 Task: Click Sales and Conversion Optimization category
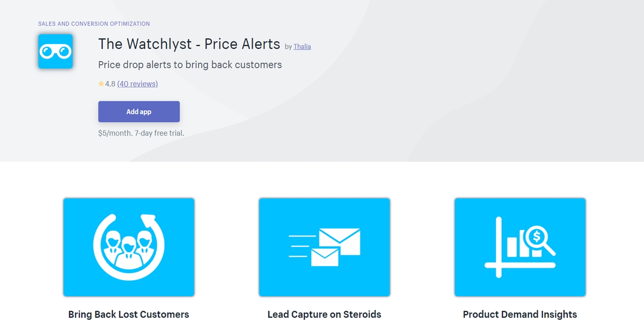click(94, 24)
